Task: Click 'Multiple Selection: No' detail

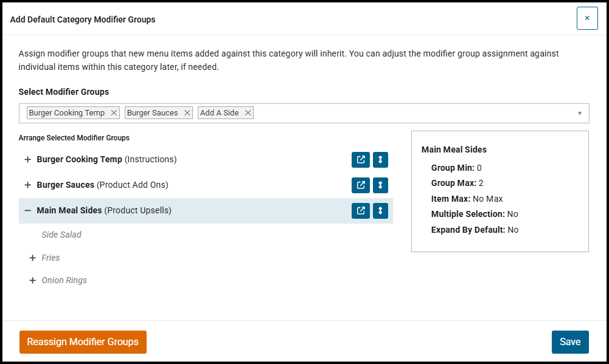Action: (x=475, y=215)
